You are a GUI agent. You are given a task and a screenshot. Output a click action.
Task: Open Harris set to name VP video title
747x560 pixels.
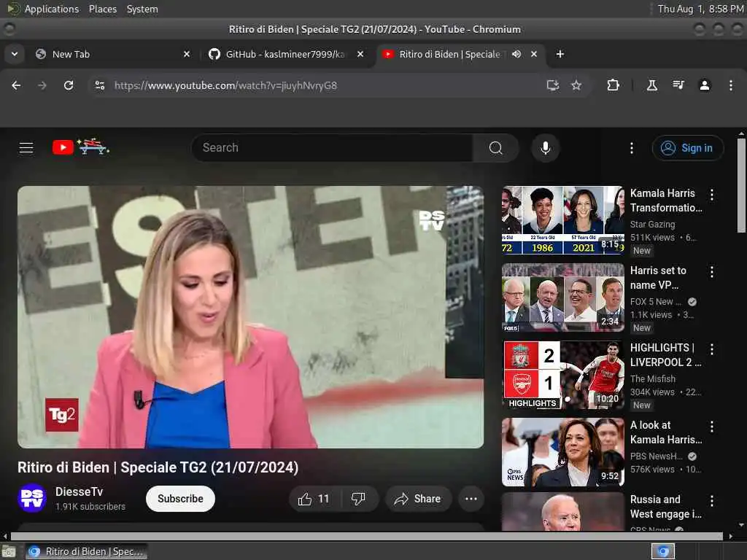[659, 278]
